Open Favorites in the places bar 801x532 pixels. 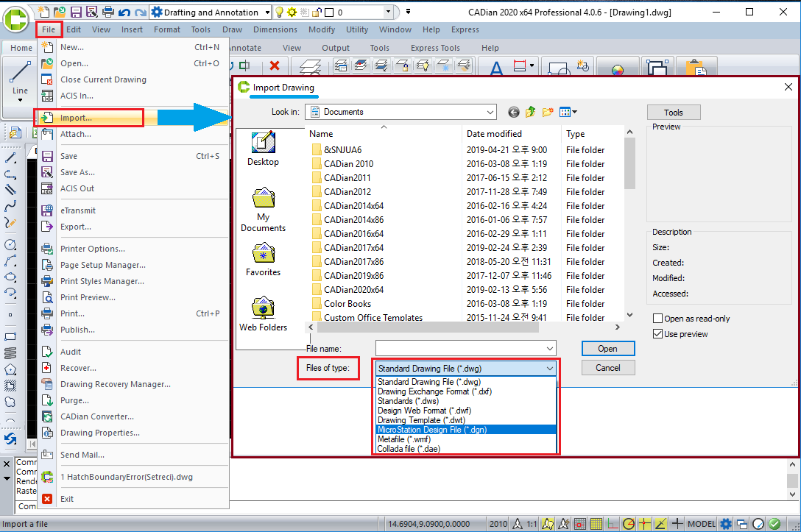263,259
